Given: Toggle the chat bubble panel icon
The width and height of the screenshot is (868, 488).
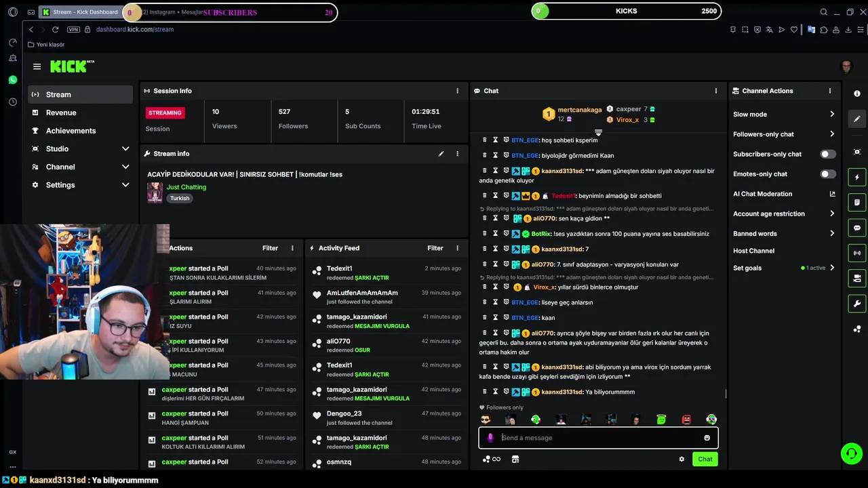Looking at the screenshot, I should tap(857, 228).
